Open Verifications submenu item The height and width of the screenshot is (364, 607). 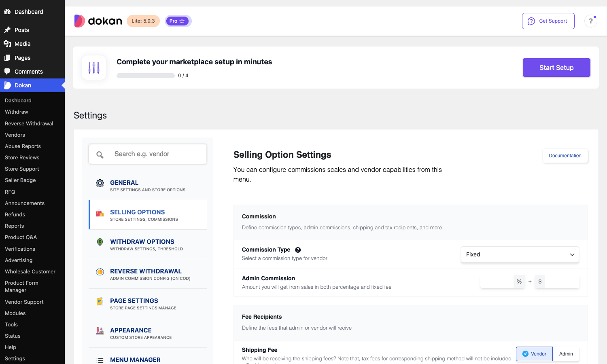pyautogui.click(x=20, y=249)
